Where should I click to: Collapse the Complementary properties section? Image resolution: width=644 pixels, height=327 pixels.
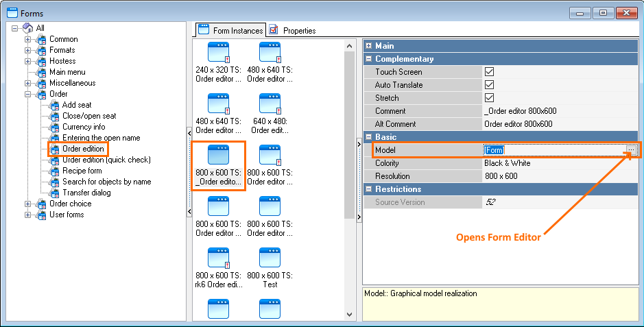pos(369,59)
